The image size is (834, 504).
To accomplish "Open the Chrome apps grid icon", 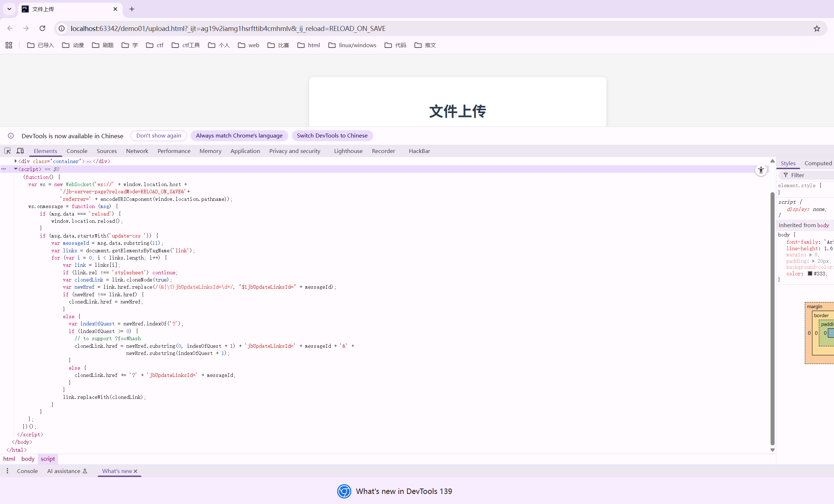I will coord(9,45).
